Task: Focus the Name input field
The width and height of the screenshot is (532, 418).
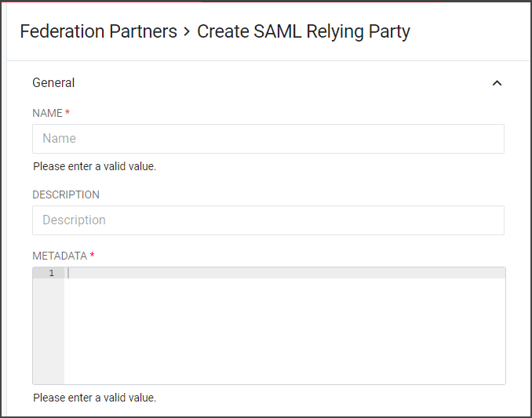Action: 268,139
